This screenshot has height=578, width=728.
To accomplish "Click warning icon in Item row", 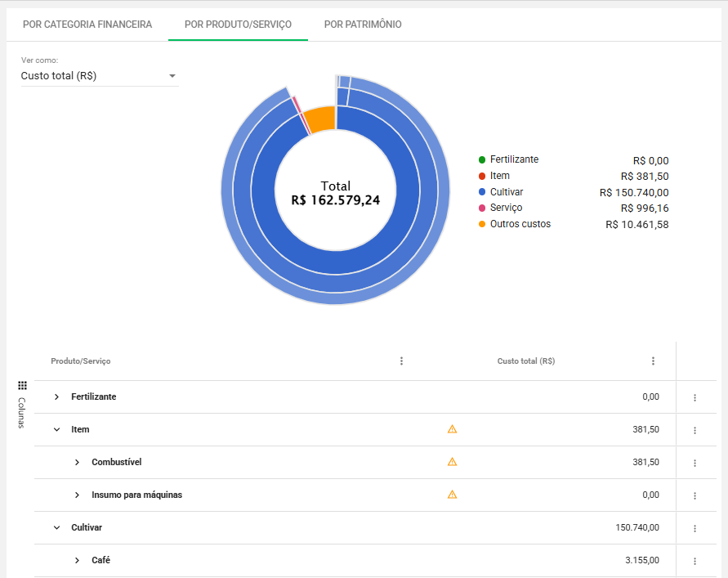I will tap(452, 429).
